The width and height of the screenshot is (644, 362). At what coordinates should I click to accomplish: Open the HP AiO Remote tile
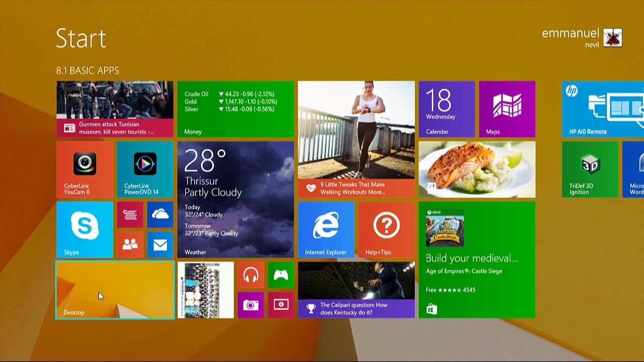(603, 109)
